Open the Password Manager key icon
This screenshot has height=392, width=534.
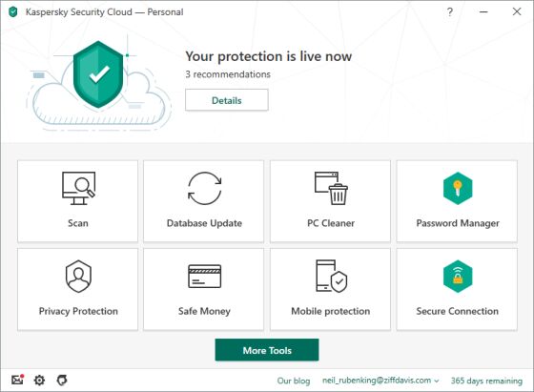click(x=458, y=188)
